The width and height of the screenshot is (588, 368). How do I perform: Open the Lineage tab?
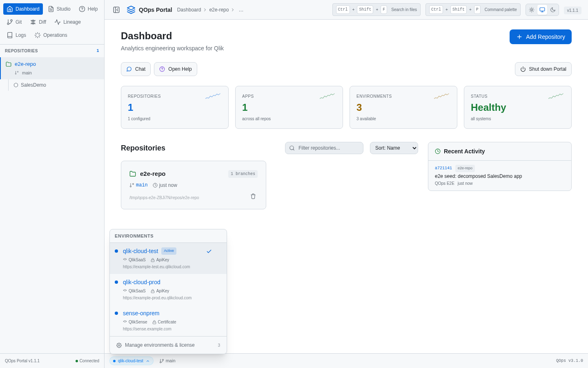point(67,22)
